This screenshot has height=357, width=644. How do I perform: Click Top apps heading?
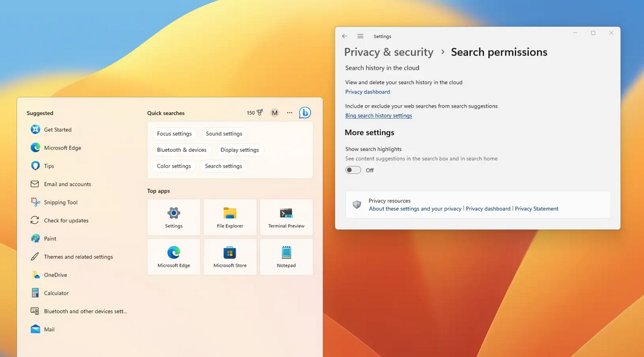point(159,191)
